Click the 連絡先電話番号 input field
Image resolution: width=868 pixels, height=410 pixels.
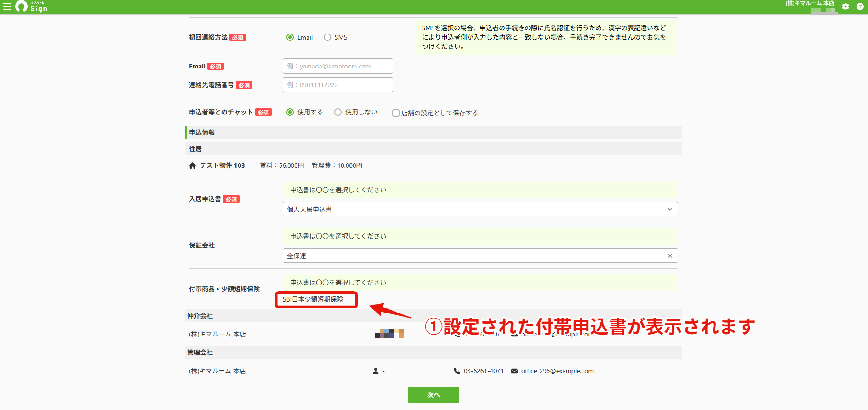coord(338,85)
